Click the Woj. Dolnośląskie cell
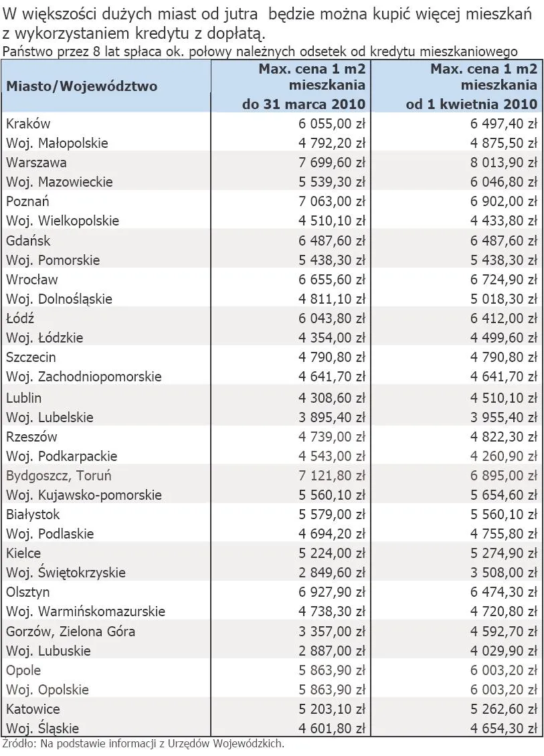Viewport: 544px width, 756px height. pyautogui.click(x=59, y=299)
